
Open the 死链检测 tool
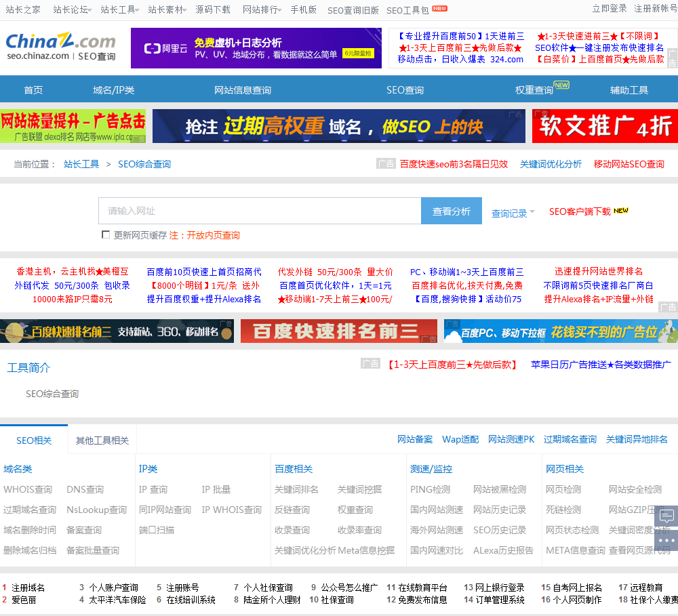[563, 510]
